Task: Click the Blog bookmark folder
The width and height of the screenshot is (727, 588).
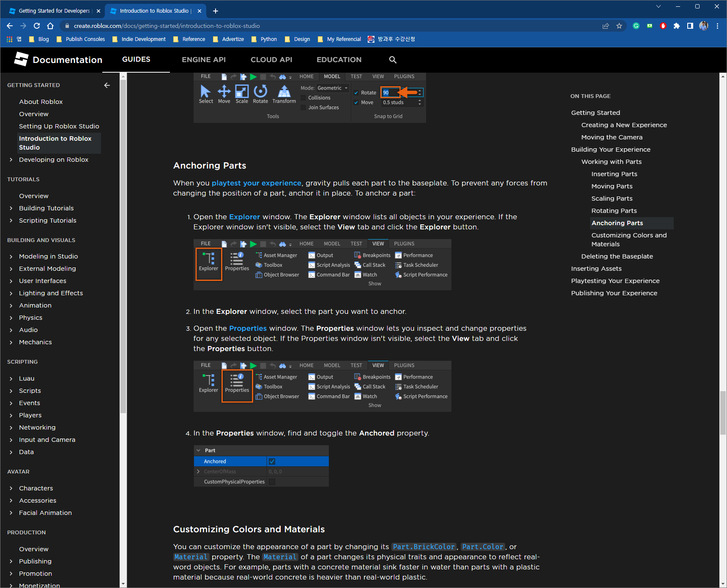Action: click(x=39, y=39)
